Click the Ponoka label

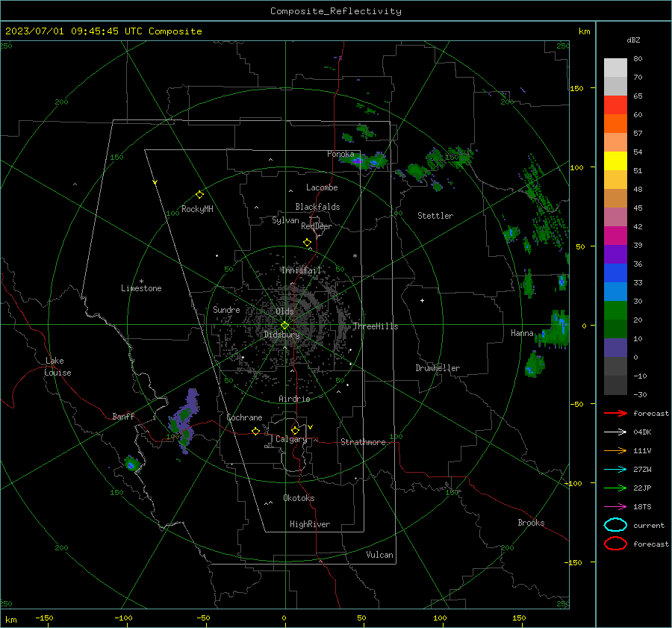340,154
